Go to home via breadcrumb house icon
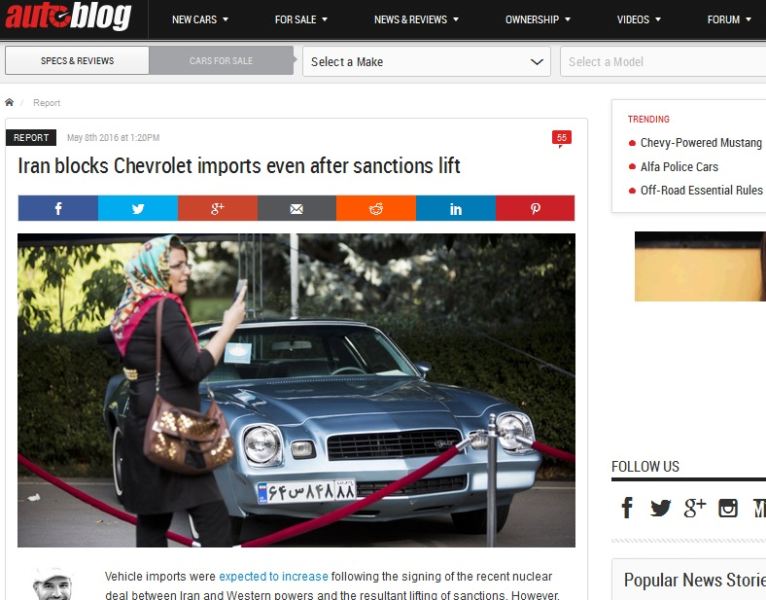This screenshot has height=600, width=766. [x=9, y=102]
